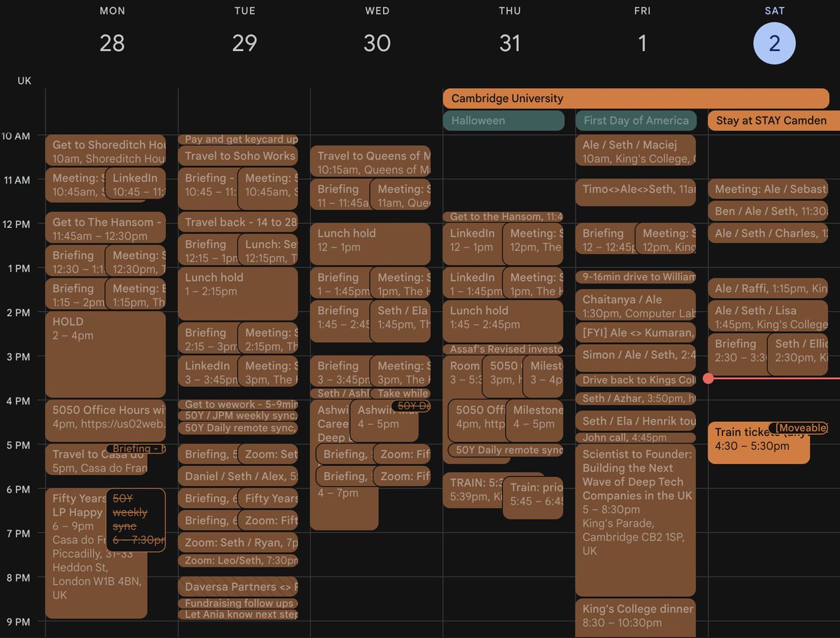Open 50Y / JPM weekly sync event
Viewport: 840px width, 638px height.
pyautogui.click(x=238, y=416)
